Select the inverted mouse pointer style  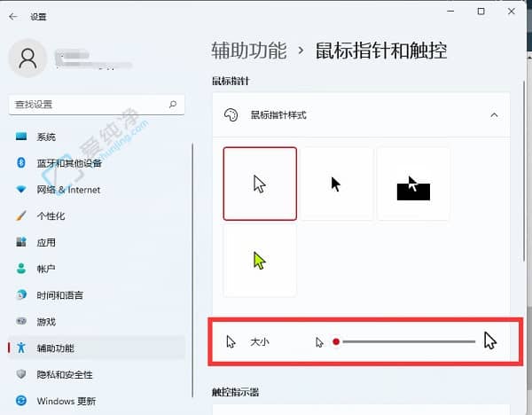(413, 184)
